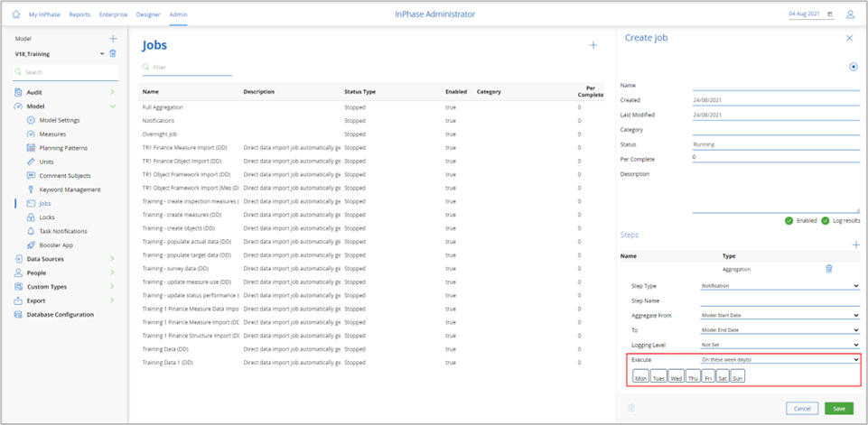Screen dimensions: 868x425
Task: Click the People icon
Action: (x=18, y=273)
